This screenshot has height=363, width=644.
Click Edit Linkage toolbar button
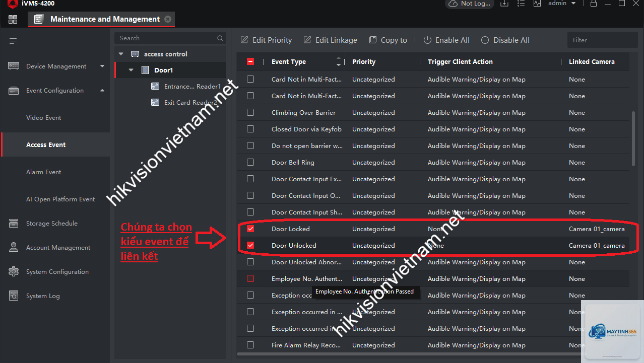330,40
